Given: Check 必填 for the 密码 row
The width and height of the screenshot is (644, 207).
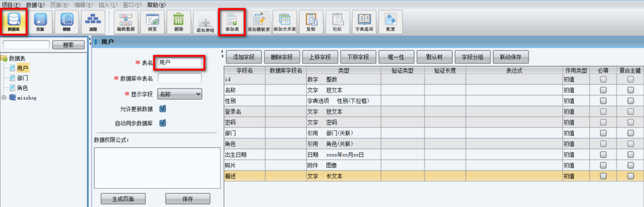Looking at the screenshot, I should click(x=603, y=122).
